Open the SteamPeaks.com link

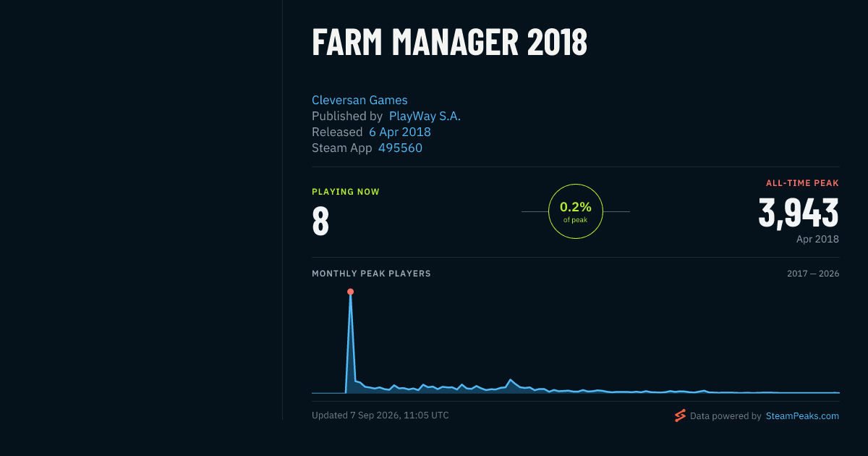click(x=802, y=416)
